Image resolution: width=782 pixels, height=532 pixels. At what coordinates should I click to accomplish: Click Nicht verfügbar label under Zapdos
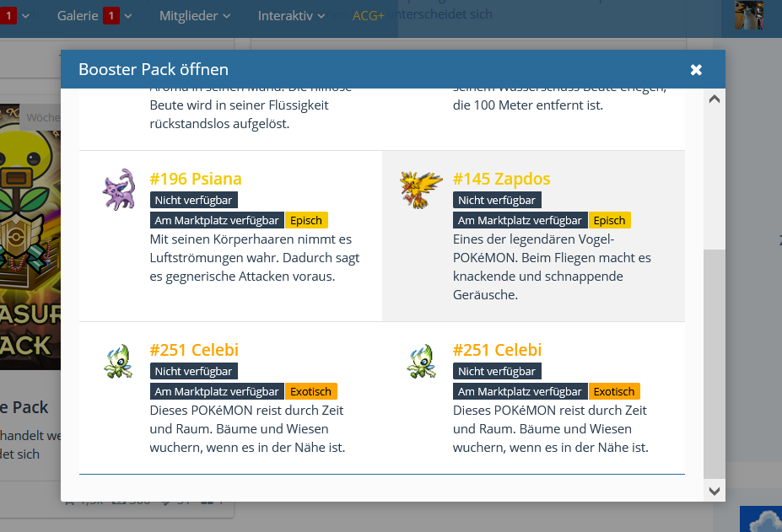(497, 200)
